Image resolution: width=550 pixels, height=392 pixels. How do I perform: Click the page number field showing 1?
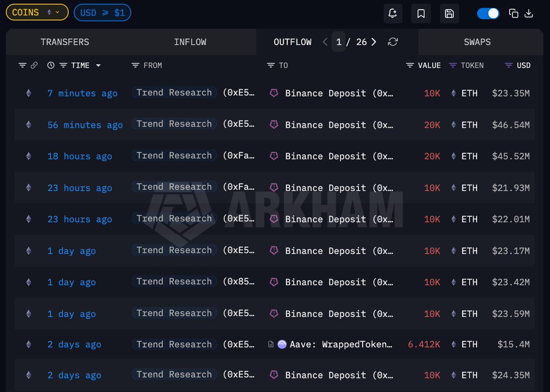point(339,42)
